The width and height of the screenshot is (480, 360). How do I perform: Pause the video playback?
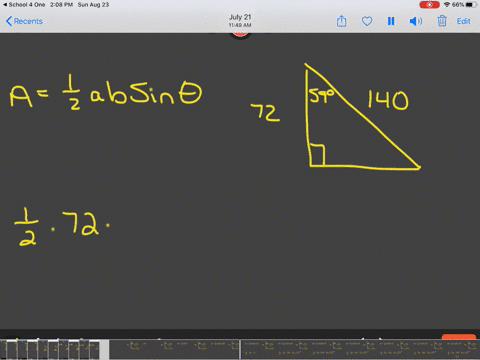[391, 21]
